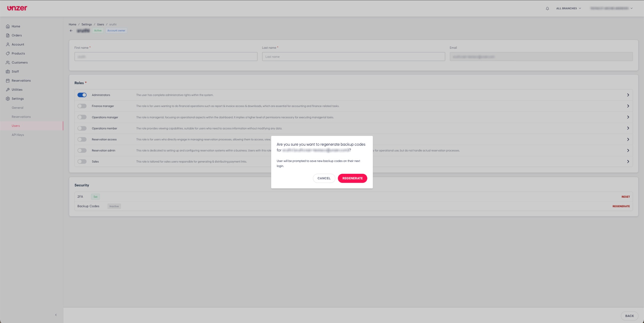
Task: Click the Users breadcrumb link
Action: pos(101,25)
